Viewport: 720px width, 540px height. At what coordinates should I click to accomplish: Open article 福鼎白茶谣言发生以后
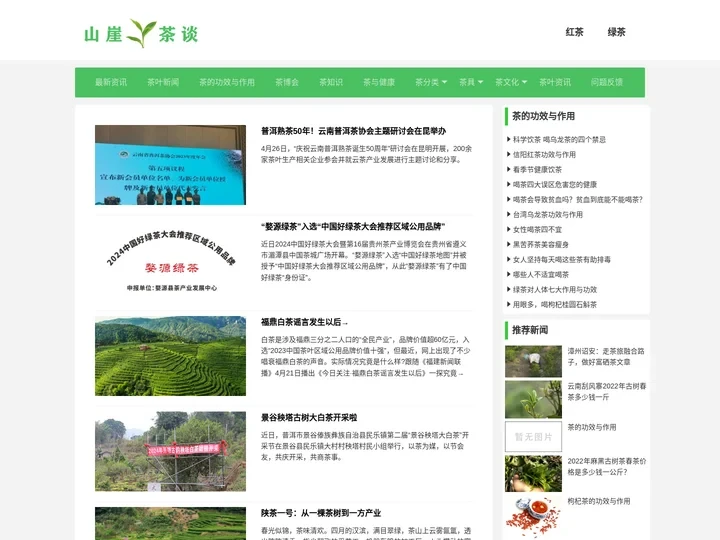[x=304, y=322]
